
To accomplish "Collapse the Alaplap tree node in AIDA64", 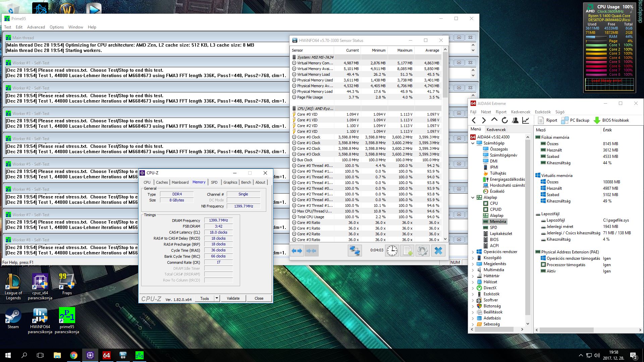I will click(473, 197).
